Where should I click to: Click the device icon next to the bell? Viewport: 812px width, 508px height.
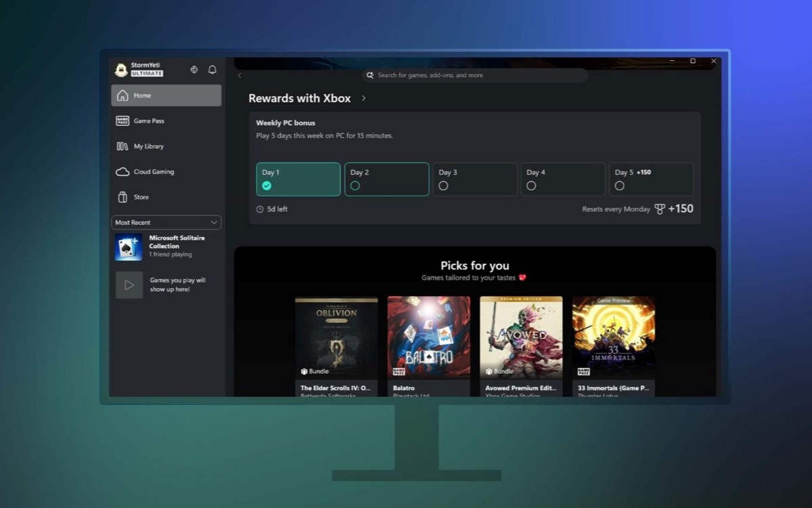pyautogui.click(x=194, y=69)
